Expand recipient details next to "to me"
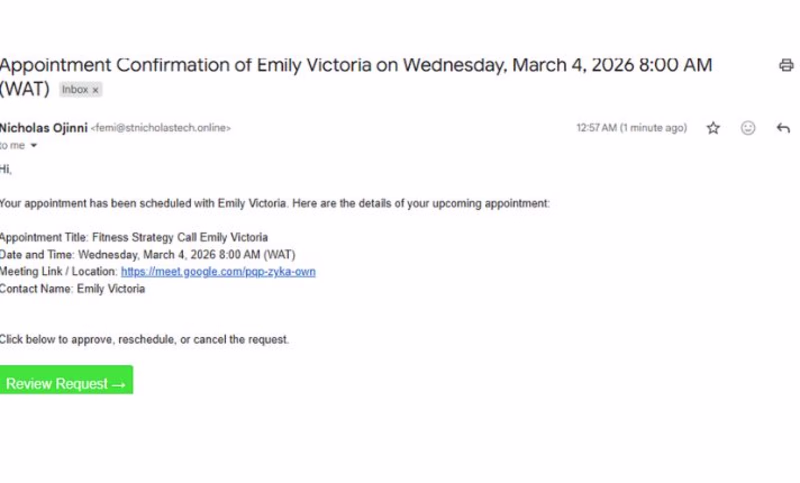The width and height of the screenshot is (800, 483). (34, 145)
